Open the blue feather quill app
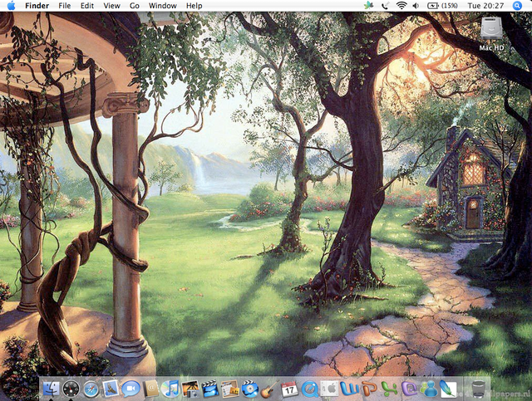Viewport: 532px width, 401px height. pyautogui.click(x=448, y=389)
